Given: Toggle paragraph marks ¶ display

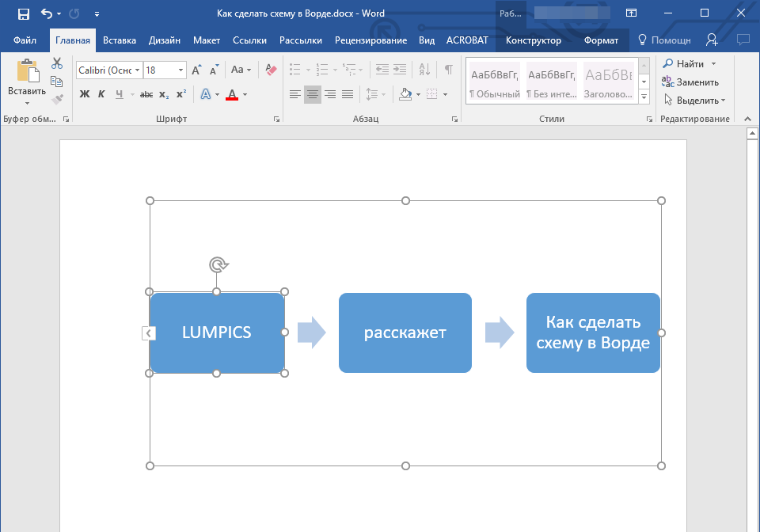Looking at the screenshot, I should click(x=449, y=70).
